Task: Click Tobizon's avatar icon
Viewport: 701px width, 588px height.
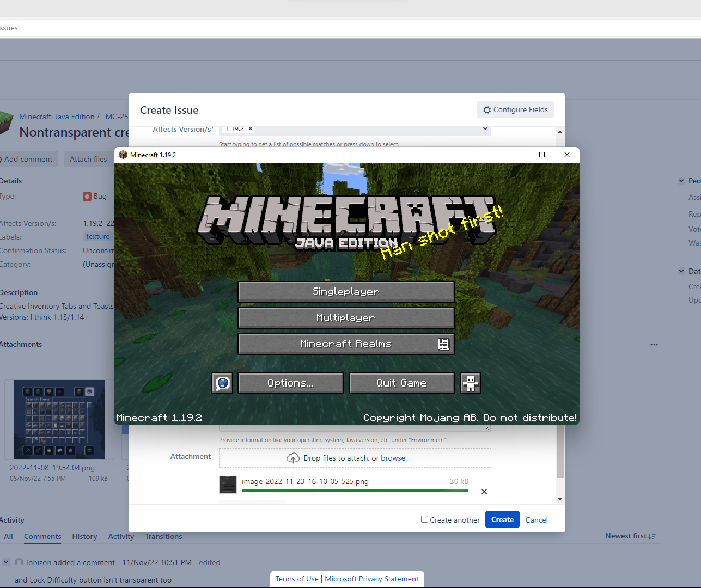Action: point(19,562)
